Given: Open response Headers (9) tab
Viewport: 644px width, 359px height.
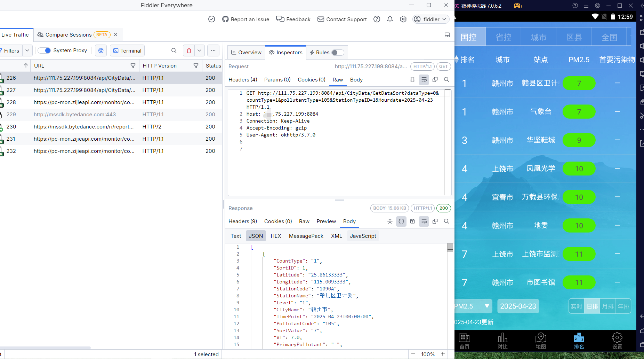Looking at the screenshot, I should point(243,221).
